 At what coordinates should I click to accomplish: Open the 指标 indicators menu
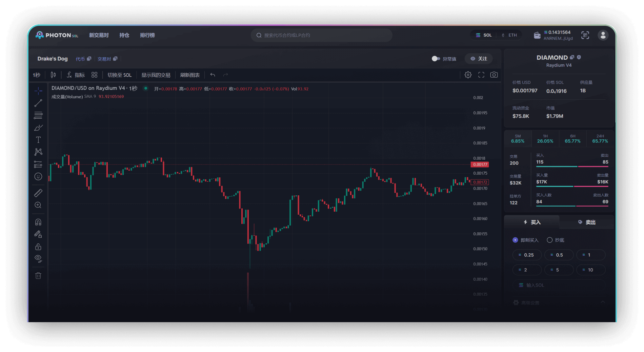point(76,75)
